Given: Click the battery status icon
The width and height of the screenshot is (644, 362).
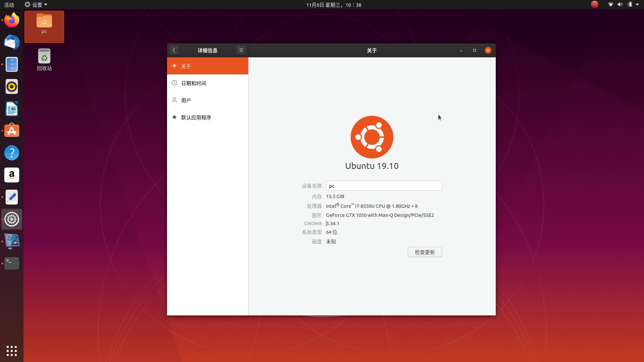Looking at the screenshot, I should (x=630, y=5).
